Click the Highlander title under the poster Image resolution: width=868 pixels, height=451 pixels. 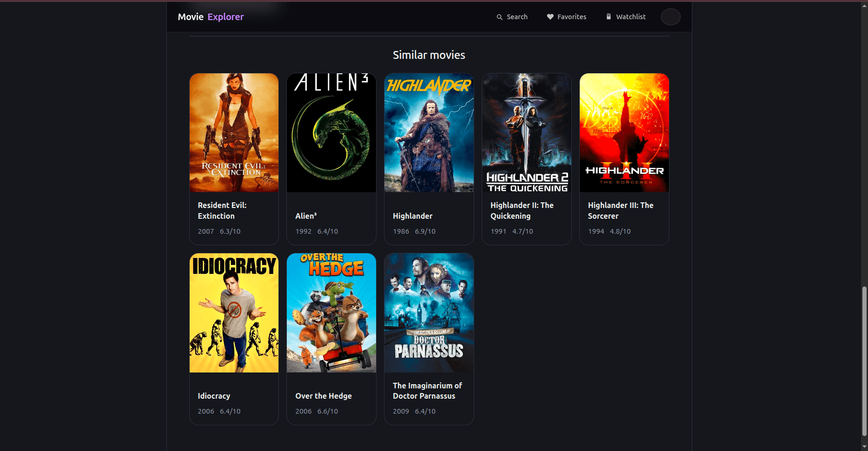[413, 216]
